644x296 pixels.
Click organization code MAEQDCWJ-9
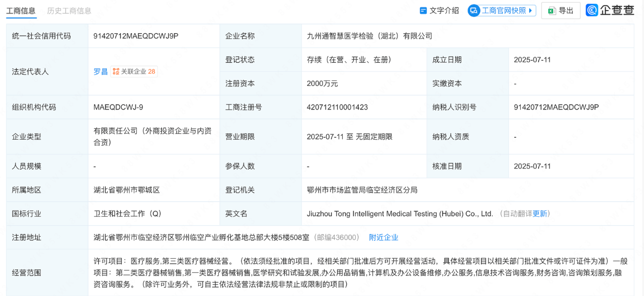[x=118, y=107]
